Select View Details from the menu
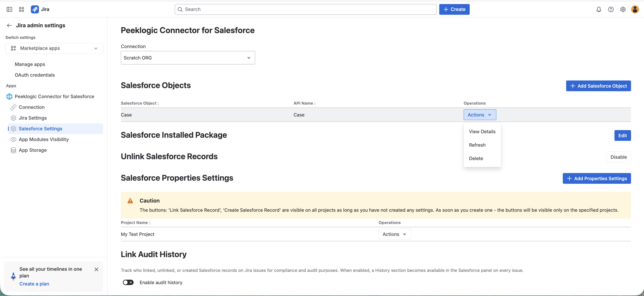The width and height of the screenshot is (644, 296). 482,132
